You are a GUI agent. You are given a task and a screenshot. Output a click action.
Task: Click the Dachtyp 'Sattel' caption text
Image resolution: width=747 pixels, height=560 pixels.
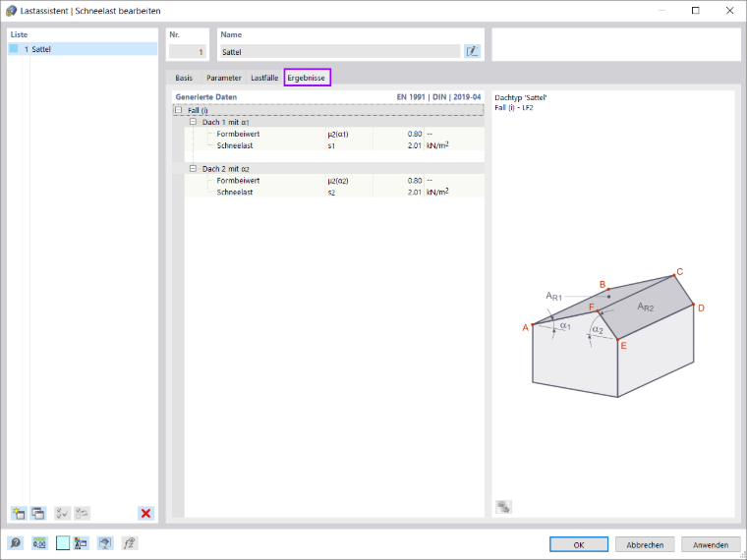click(521, 97)
